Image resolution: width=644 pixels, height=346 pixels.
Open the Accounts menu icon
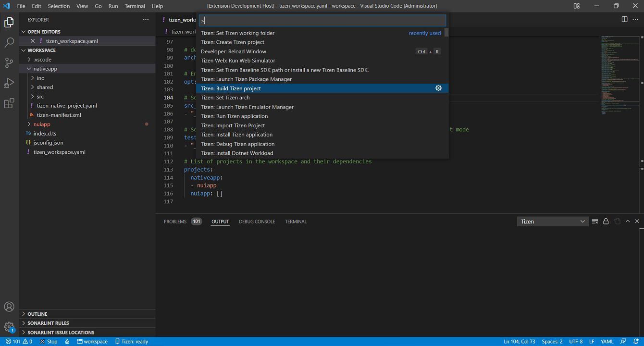(x=9, y=307)
